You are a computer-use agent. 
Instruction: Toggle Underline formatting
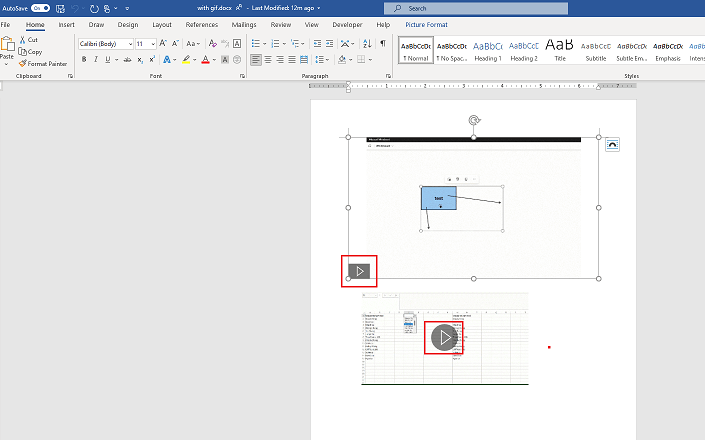[x=107, y=59]
